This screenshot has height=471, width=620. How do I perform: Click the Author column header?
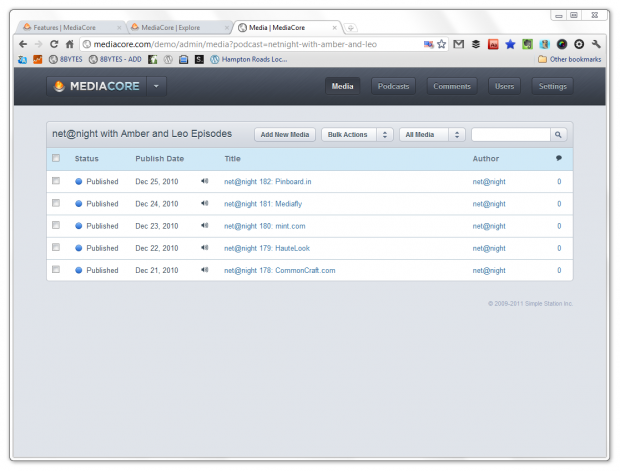pyautogui.click(x=486, y=159)
